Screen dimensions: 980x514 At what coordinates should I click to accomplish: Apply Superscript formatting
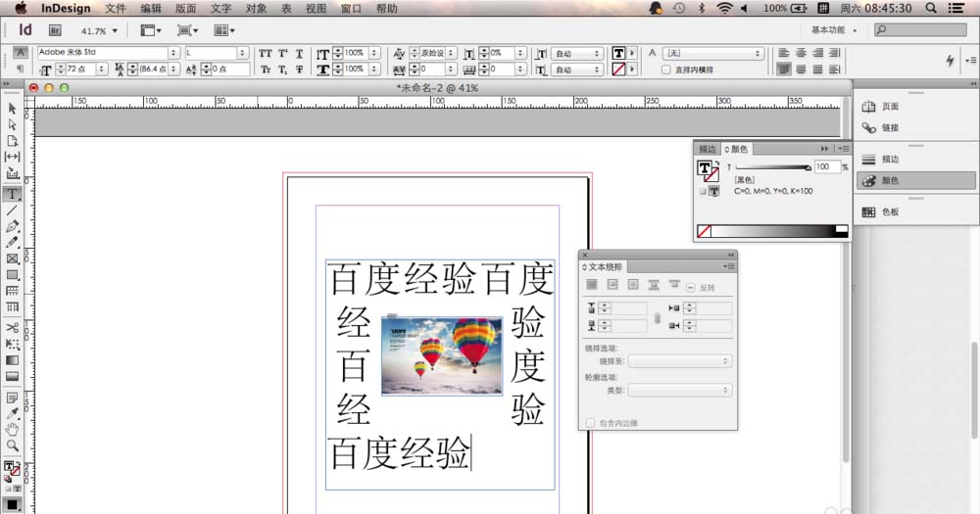click(x=282, y=54)
